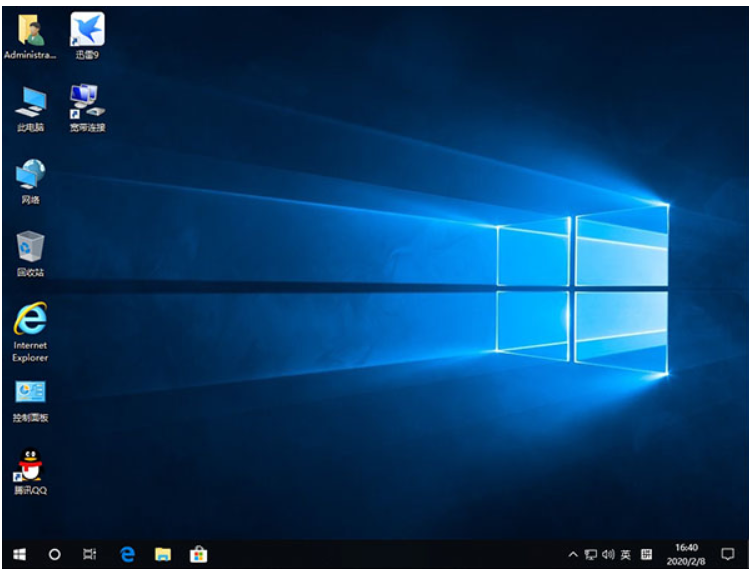
Task: Open the volume control speaker icon
Action: point(607,553)
